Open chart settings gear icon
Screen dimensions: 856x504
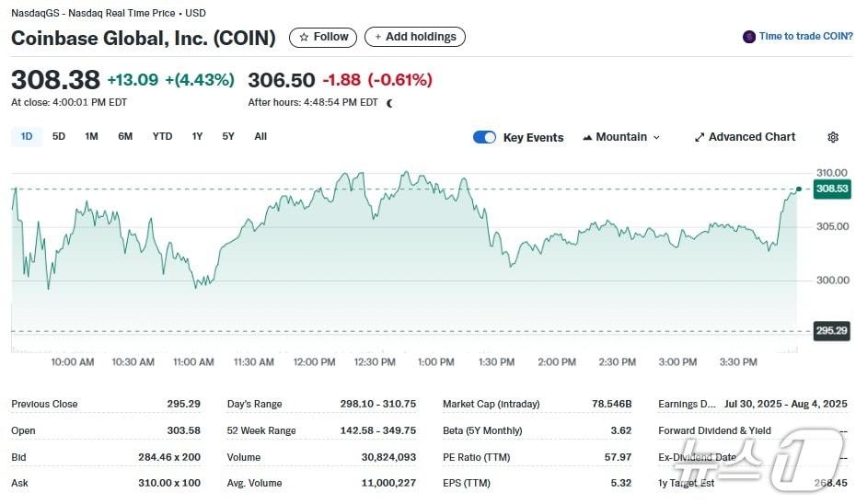[833, 137]
